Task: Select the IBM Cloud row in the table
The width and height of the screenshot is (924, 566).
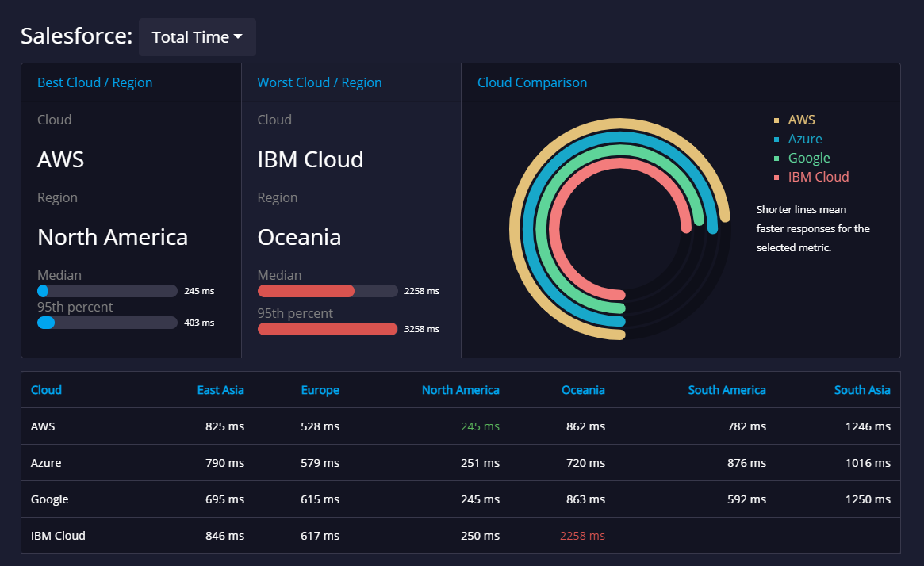Action: [58, 536]
